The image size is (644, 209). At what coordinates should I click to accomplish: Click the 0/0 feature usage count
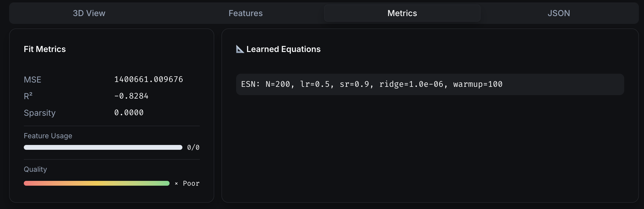click(193, 147)
